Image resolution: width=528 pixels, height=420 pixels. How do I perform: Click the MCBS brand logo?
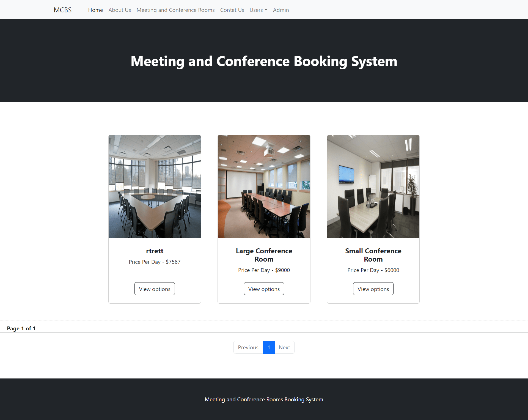point(62,10)
